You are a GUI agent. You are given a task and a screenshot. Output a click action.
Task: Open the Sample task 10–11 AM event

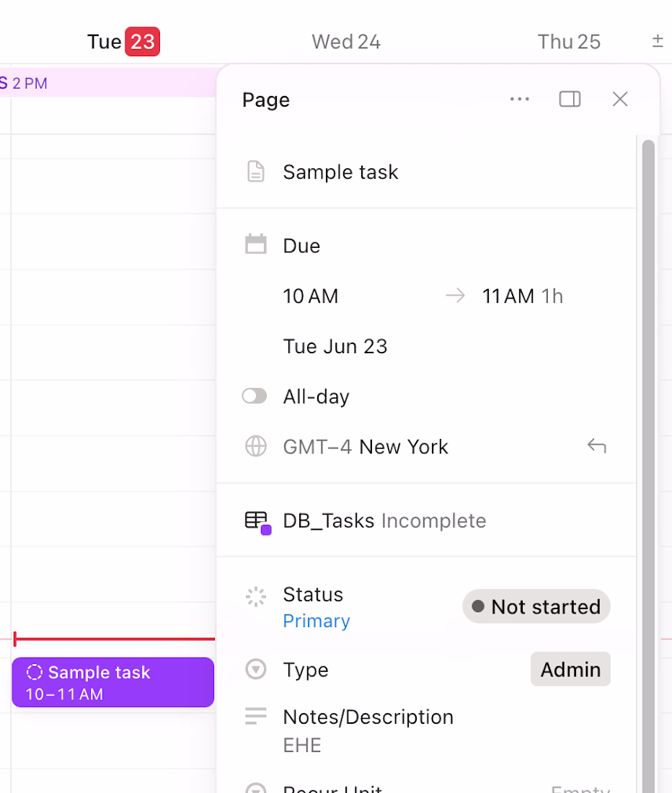coord(112,682)
